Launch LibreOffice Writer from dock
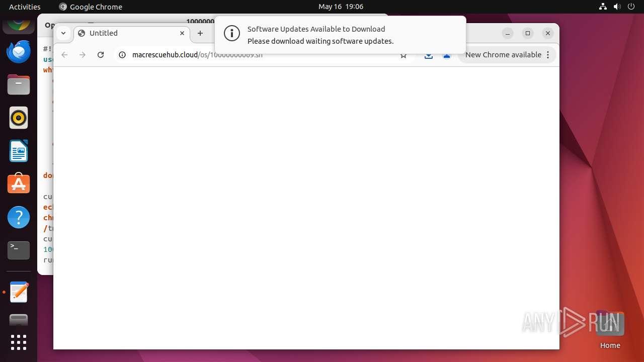This screenshot has width=644, height=362. tap(19, 151)
